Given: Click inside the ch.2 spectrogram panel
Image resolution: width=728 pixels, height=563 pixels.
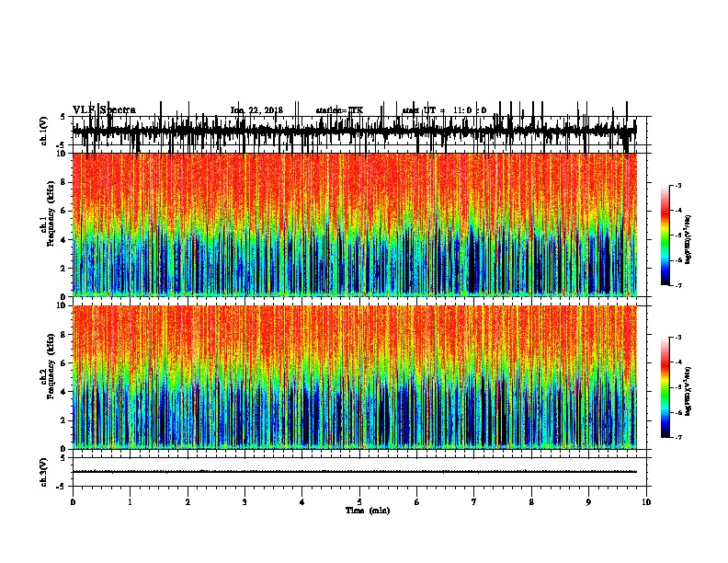Looking at the screenshot, I should click(354, 377).
